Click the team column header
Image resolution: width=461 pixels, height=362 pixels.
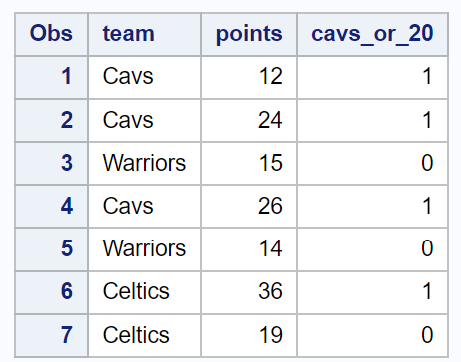point(145,34)
